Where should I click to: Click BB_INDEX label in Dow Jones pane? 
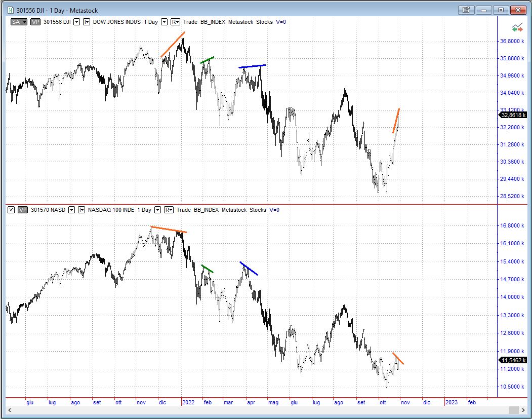[213, 22]
